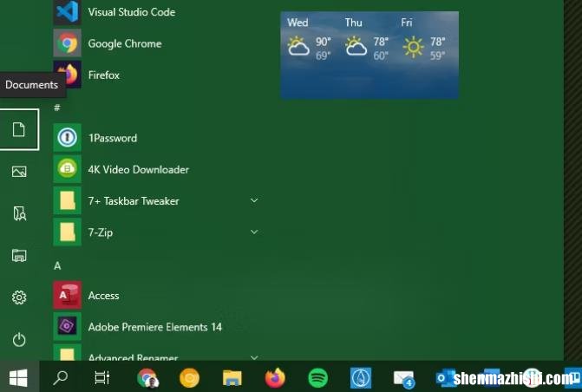582x392 pixels.
Task: Open the 7+ Taskbar Tweaker folder icon
Action: 67,201
